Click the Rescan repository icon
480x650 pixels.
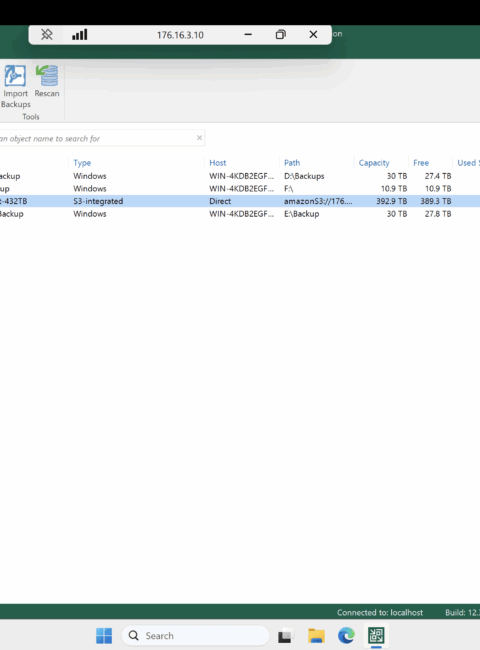(x=47, y=75)
